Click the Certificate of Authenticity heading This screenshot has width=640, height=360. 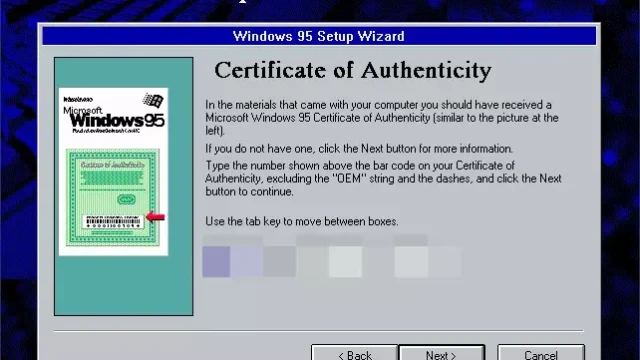[353, 70]
